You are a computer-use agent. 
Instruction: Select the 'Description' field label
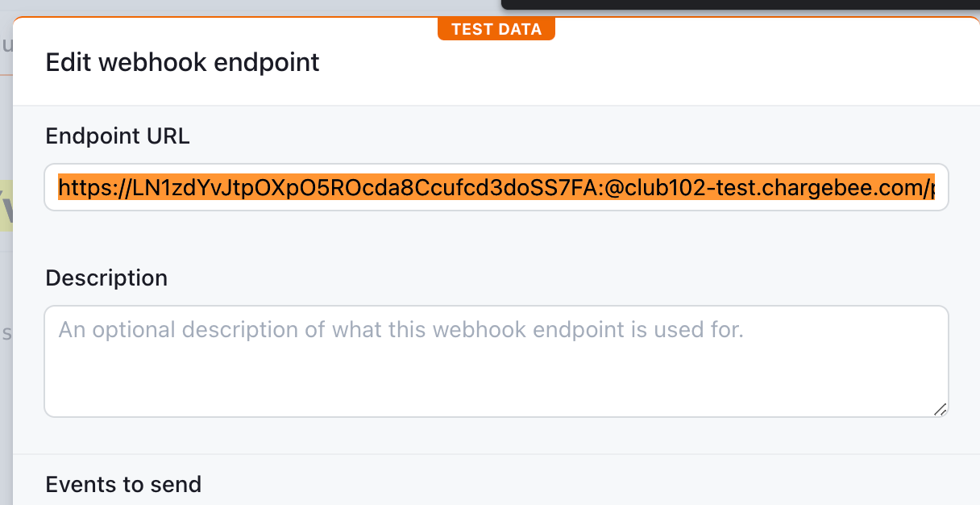pos(106,278)
